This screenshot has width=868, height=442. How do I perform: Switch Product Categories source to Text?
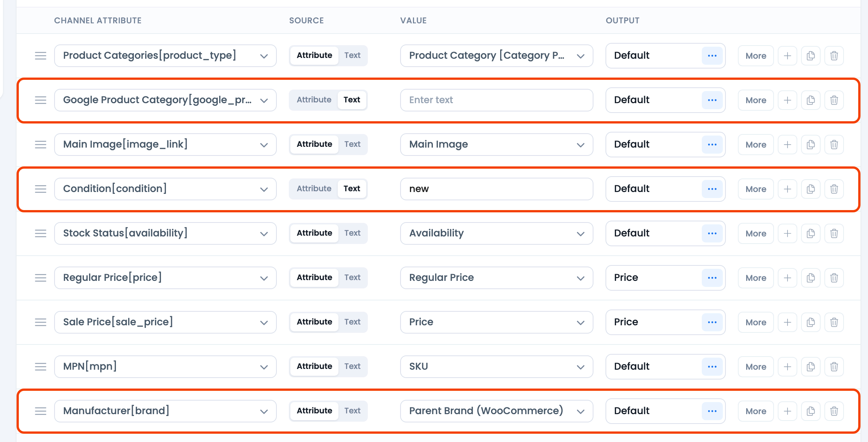coord(352,56)
